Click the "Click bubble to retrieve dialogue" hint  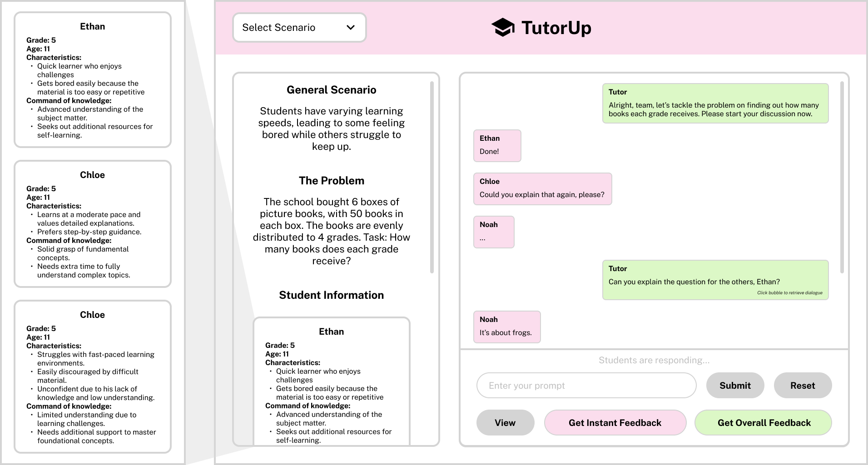[x=789, y=293]
